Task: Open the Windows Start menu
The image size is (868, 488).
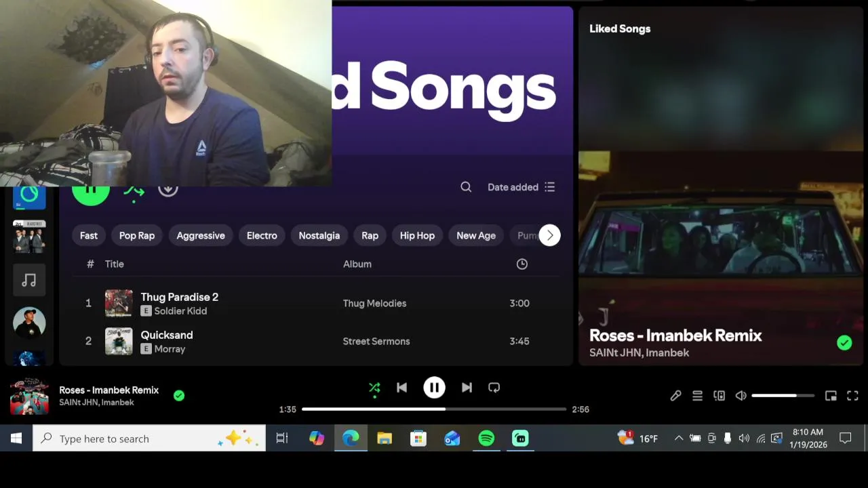Action: click(16, 439)
